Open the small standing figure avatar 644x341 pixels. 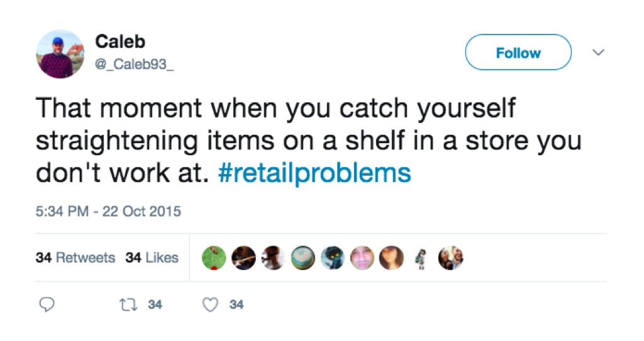[x=421, y=257]
